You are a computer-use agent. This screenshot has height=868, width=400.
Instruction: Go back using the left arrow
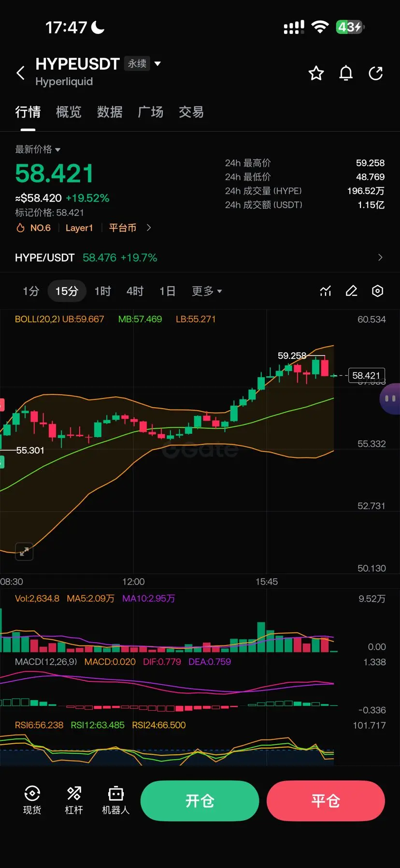point(20,74)
